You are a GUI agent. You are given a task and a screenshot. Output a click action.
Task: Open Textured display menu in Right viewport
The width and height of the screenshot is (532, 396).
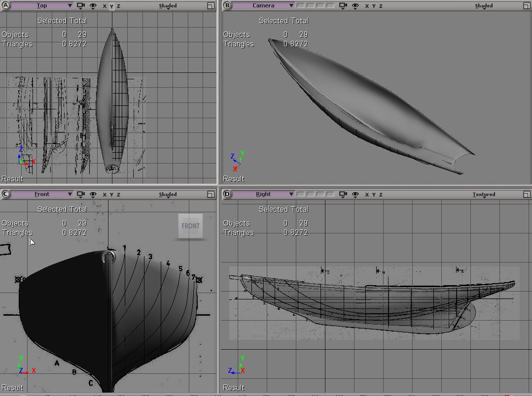point(484,195)
